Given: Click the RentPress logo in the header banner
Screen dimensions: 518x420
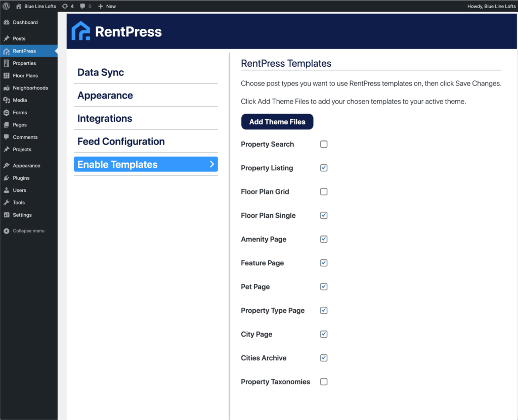Looking at the screenshot, I should (117, 31).
